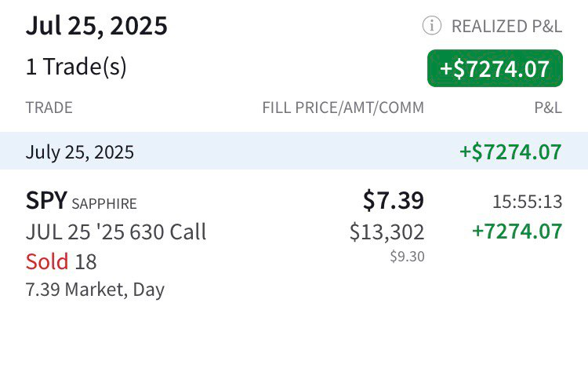Screen dimensions: 588x372
Task: Expand the July 25, 2025 date row
Action: (294, 151)
